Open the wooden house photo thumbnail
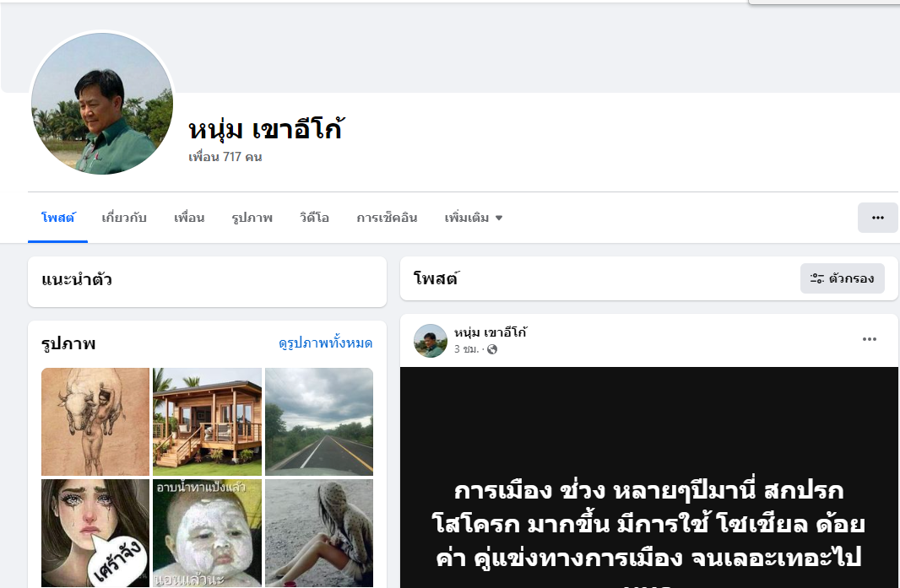Image resolution: width=900 pixels, height=588 pixels. coord(207,422)
